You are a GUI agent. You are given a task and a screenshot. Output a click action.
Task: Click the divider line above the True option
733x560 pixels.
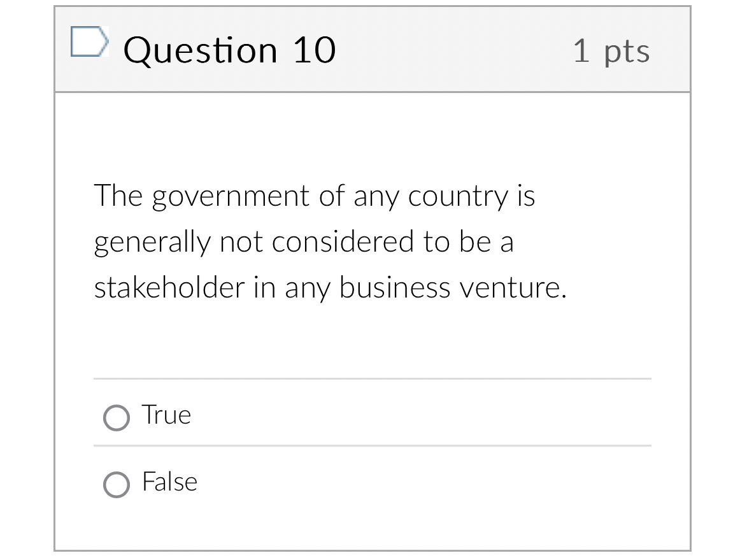point(372,379)
